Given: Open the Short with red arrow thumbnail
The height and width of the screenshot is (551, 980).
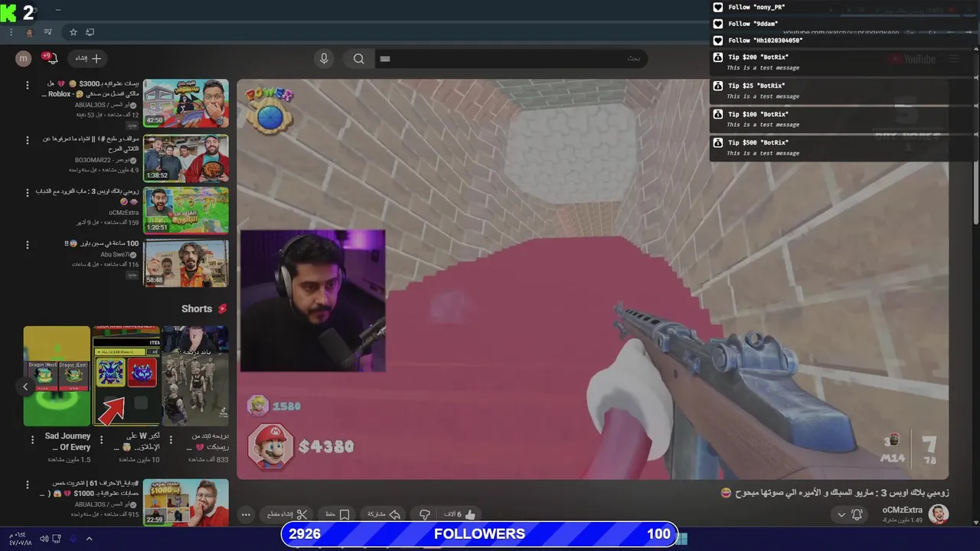Looking at the screenshot, I should [x=126, y=376].
